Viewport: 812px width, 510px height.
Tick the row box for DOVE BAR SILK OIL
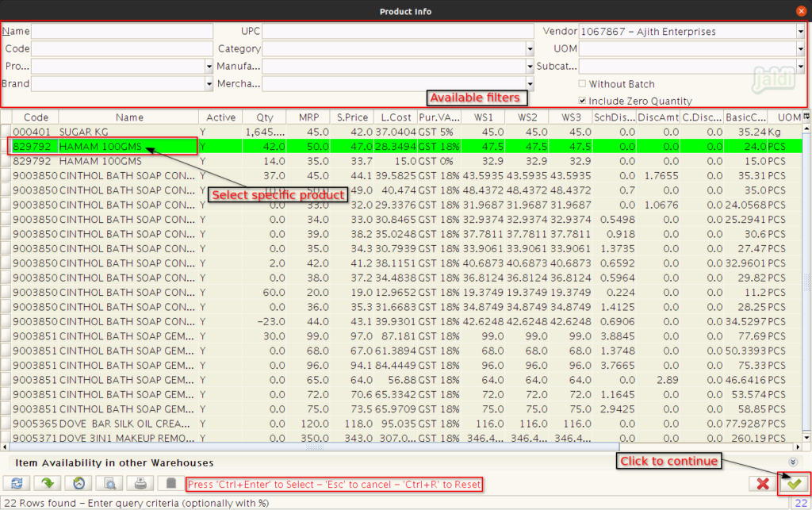(x=6, y=424)
